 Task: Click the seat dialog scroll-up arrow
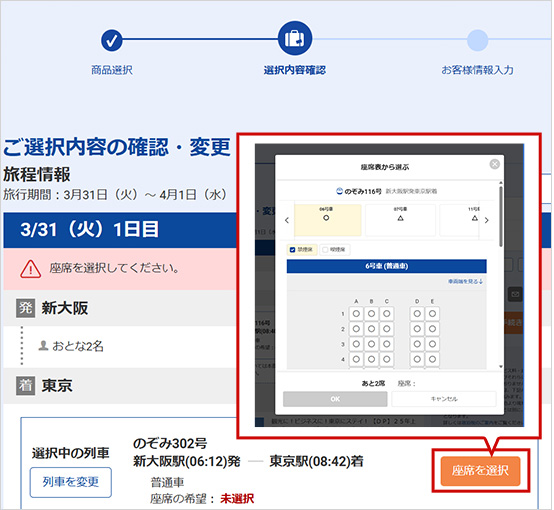pyautogui.click(x=501, y=183)
